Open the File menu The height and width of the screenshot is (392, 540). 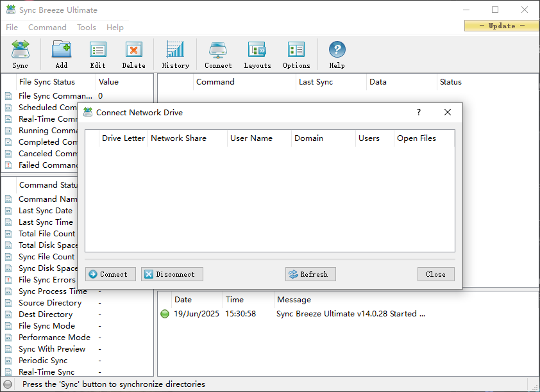12,27
